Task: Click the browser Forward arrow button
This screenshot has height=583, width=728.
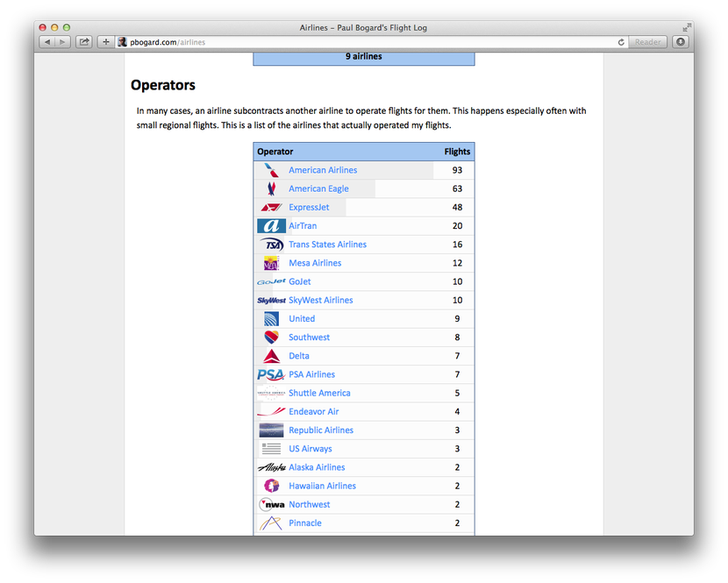Action: pyautogui.click(x=63, y=42)
